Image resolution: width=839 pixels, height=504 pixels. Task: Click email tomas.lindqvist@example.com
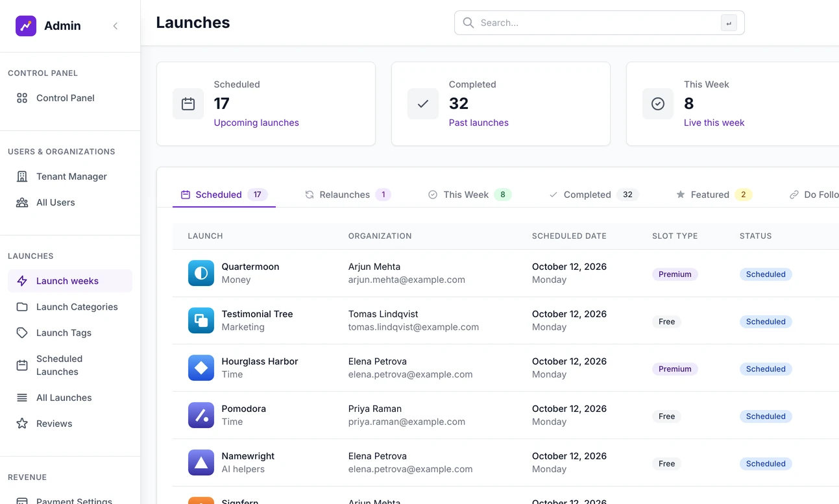tap(413, 327)
